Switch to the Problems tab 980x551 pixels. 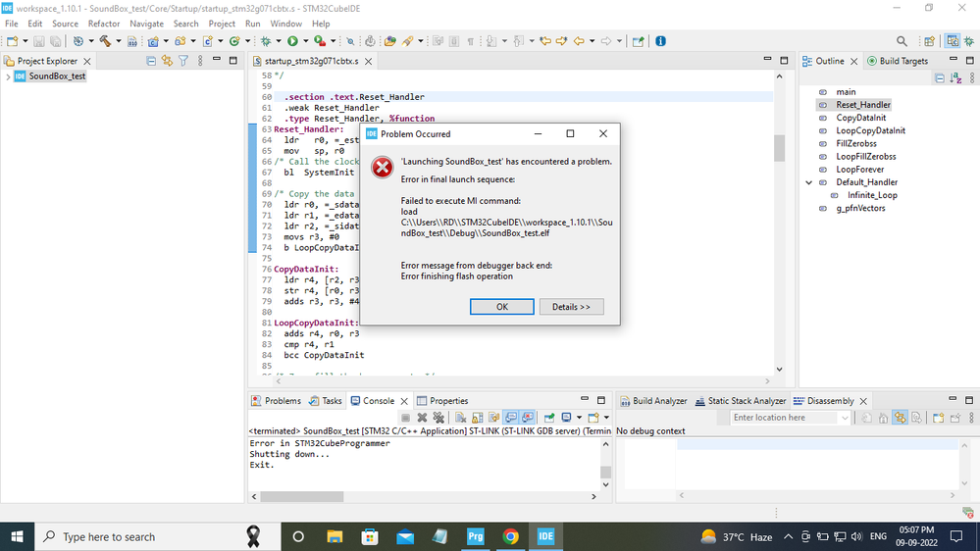click(276, 401)
